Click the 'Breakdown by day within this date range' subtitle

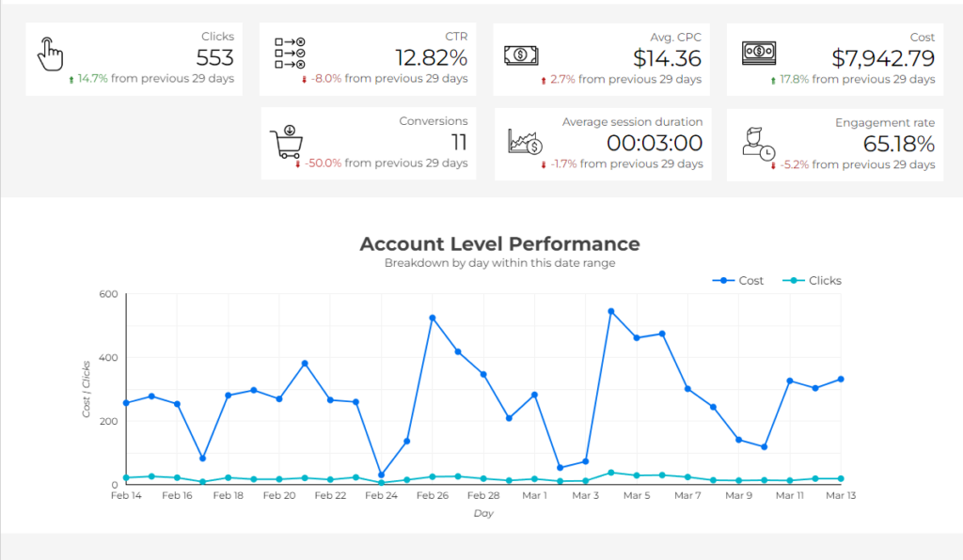(500, 263)
